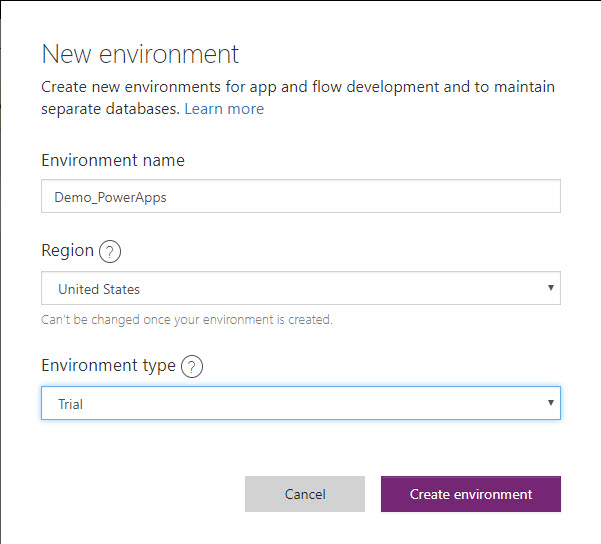The image size is (601, 544).
Task: Click the "Can't be changed" hint text
Action: point(186,320)
